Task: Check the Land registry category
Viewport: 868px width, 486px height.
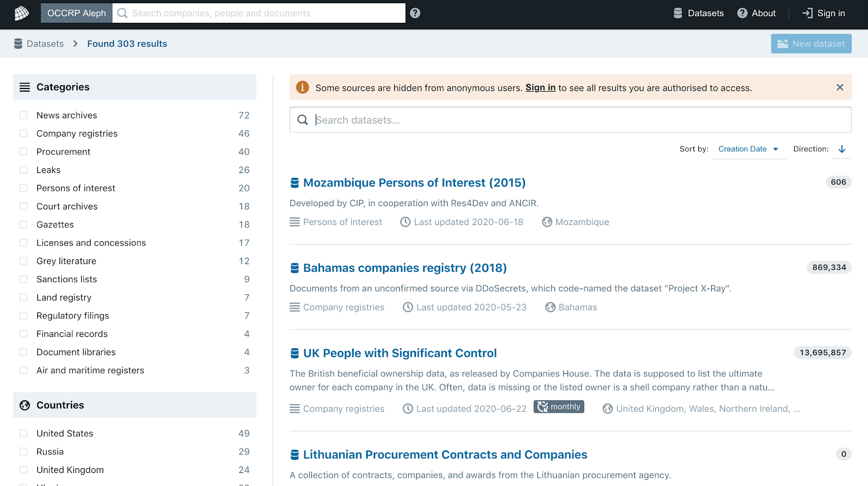Action: tap(23, 297)
